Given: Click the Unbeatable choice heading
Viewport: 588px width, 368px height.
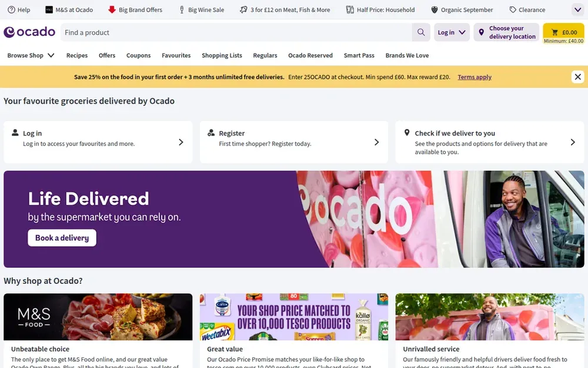Looking at the screenshot, I should point(40,349).
